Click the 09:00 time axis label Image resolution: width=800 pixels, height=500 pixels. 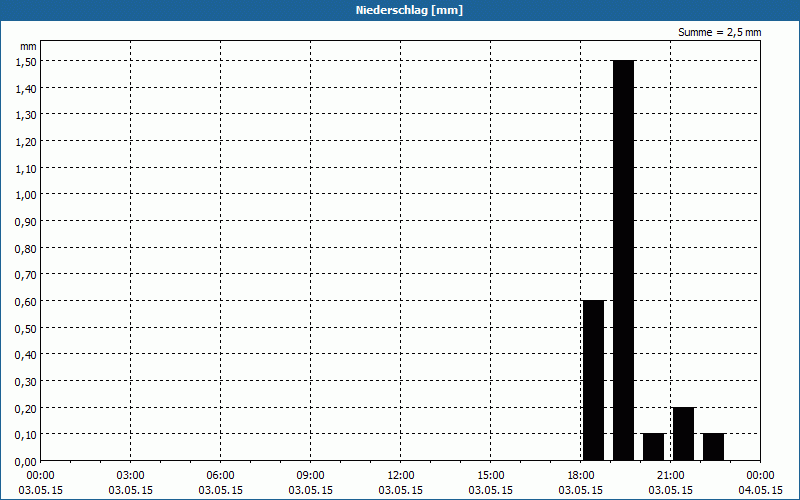click(311, 476)
